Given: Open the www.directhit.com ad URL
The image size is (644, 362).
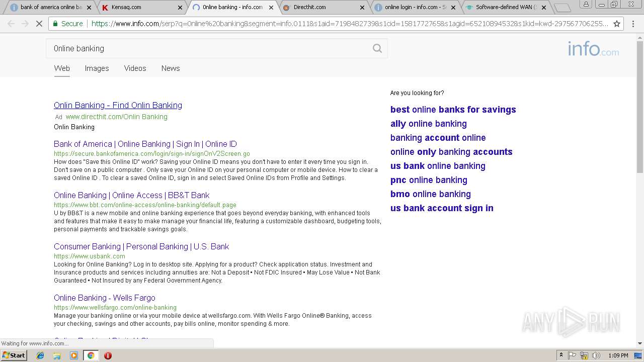Looking at the screenshot, I should (116, 117).
